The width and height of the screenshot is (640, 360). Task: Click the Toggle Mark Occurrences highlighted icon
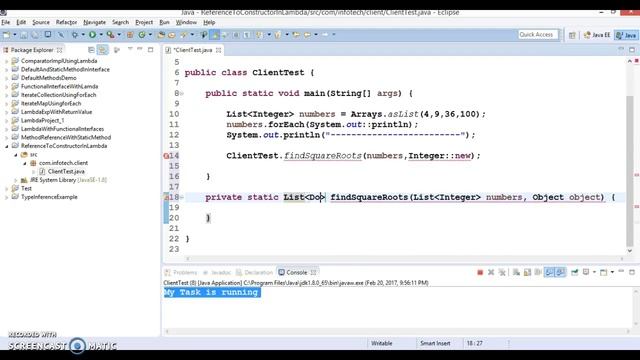(x=214, y=35)
